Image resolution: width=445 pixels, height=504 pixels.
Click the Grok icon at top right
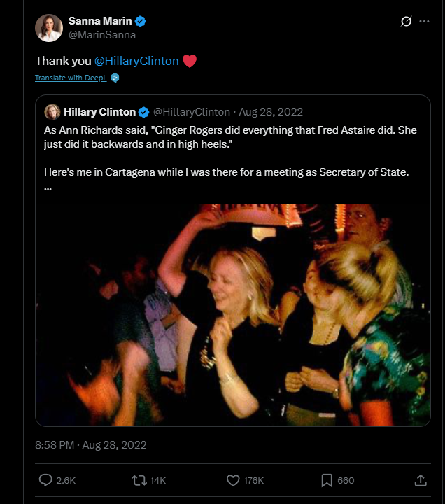click(x=405, y=22)
